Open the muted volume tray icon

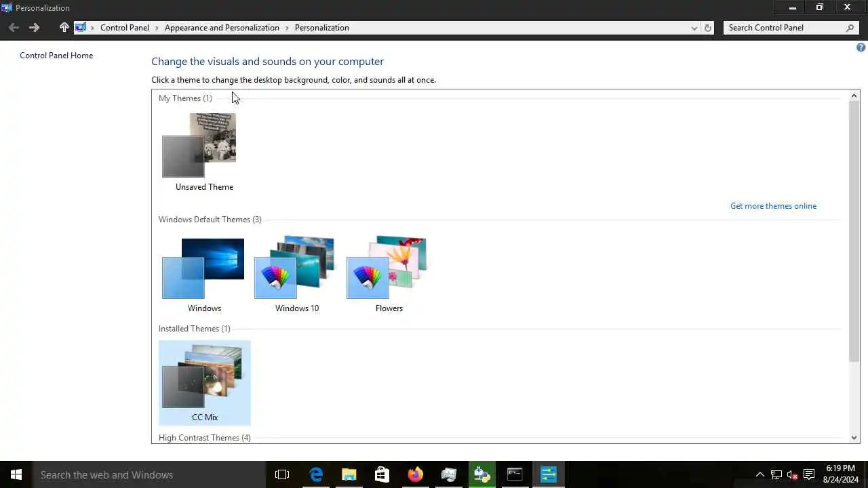pos(792,474)
